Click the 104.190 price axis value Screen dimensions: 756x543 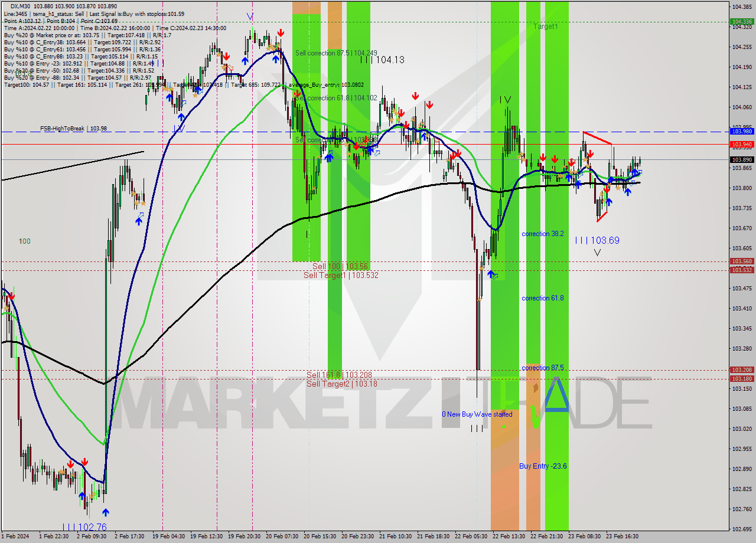742,67
